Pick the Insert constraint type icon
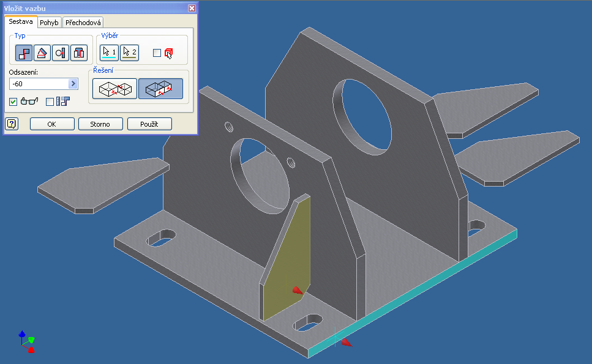The width and height of the screenshot is (592, 364). [x=78, y=53]
